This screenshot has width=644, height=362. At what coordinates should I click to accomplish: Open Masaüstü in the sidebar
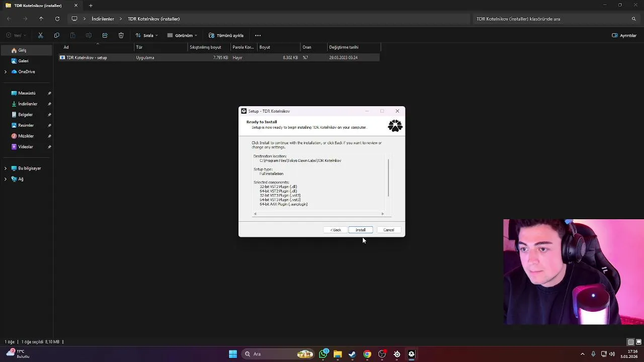point(27,93)
